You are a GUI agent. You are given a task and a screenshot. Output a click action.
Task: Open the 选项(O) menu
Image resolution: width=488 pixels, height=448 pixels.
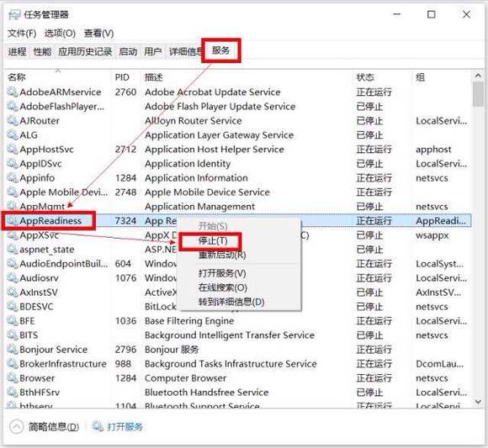click(60, 34)
